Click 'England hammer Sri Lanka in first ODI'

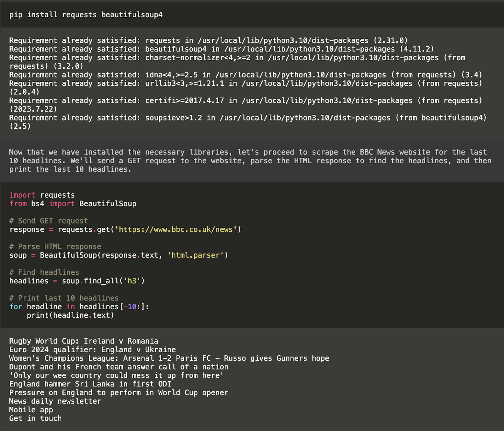90,384
